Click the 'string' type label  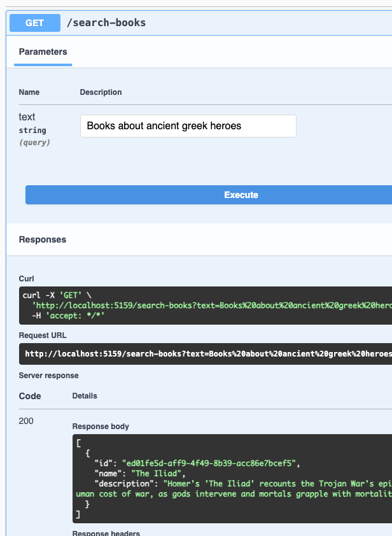pyautogui.click(x=32, y=130)
